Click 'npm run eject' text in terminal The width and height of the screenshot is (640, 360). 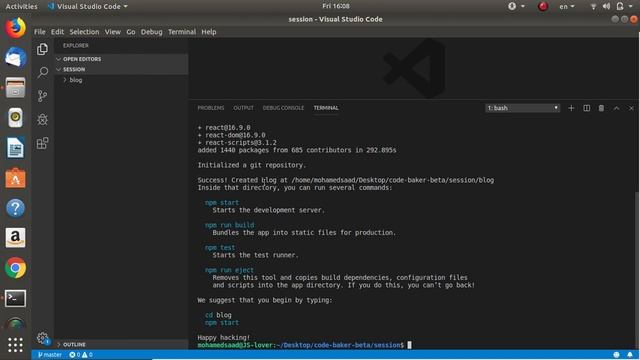click(229, 270)
